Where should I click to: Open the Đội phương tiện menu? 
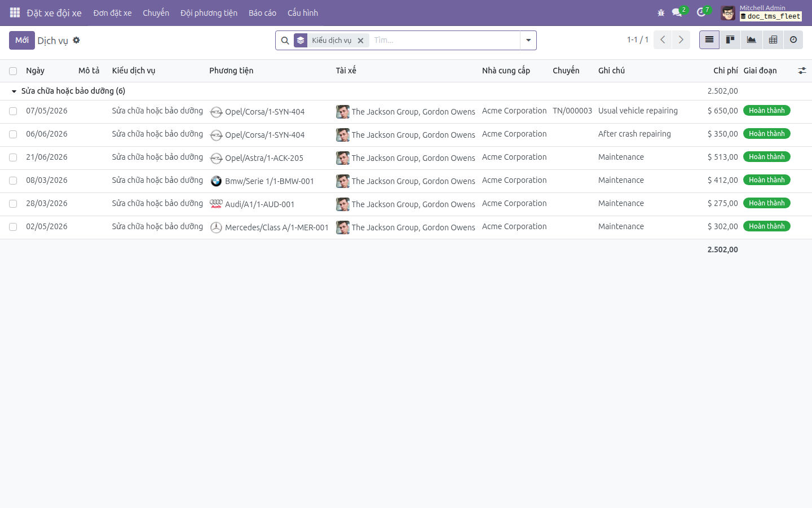tap(209, 12)
